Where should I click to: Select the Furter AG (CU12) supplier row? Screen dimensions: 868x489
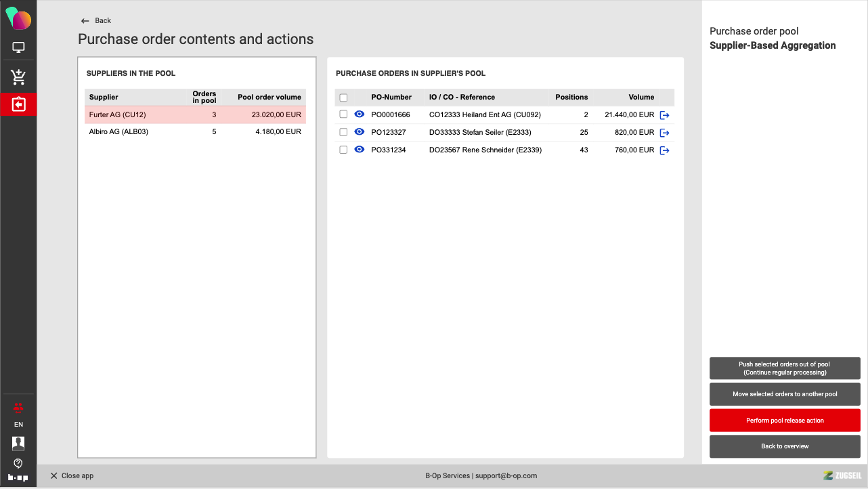pyautogui.click(x=195, y=115)
